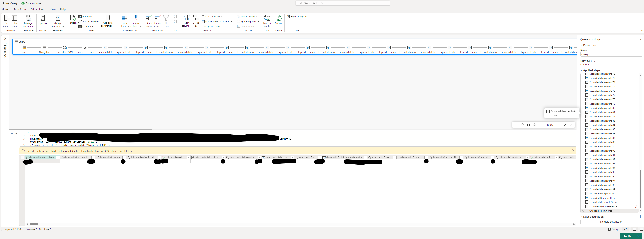Click the Split column icon
This screenshot has width=644, height=239.
point(187,18)
